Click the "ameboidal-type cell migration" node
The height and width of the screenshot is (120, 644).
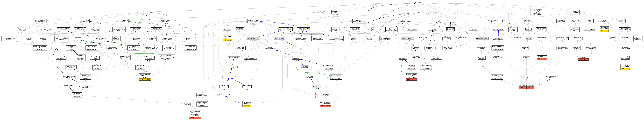(423, 38)
